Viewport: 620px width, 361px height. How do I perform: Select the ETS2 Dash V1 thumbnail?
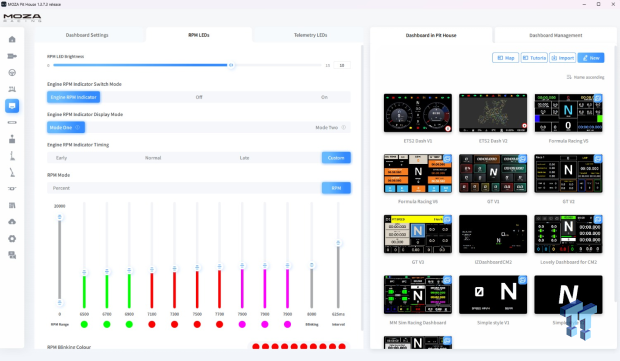click(x=418, y=113)
